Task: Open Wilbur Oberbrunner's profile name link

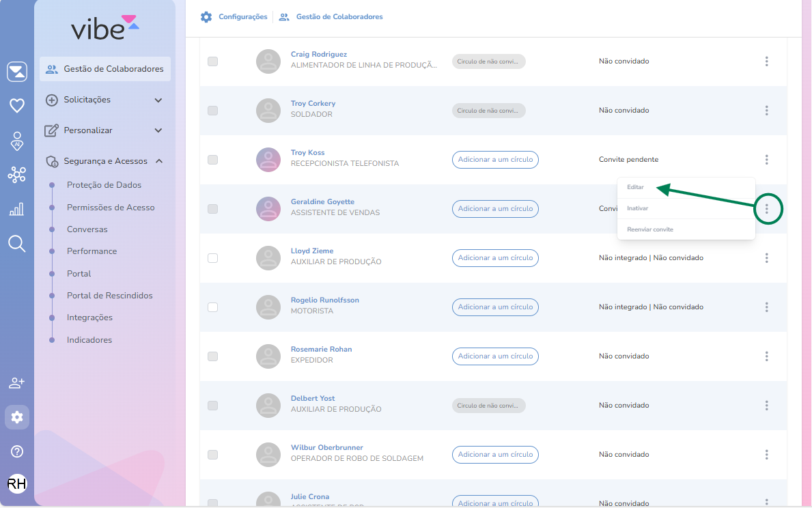Action: pyautogui.click(x=326, y=447)
